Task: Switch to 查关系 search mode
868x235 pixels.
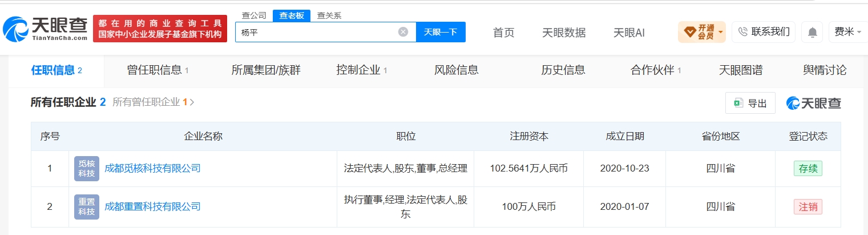Action: [329, 15]
